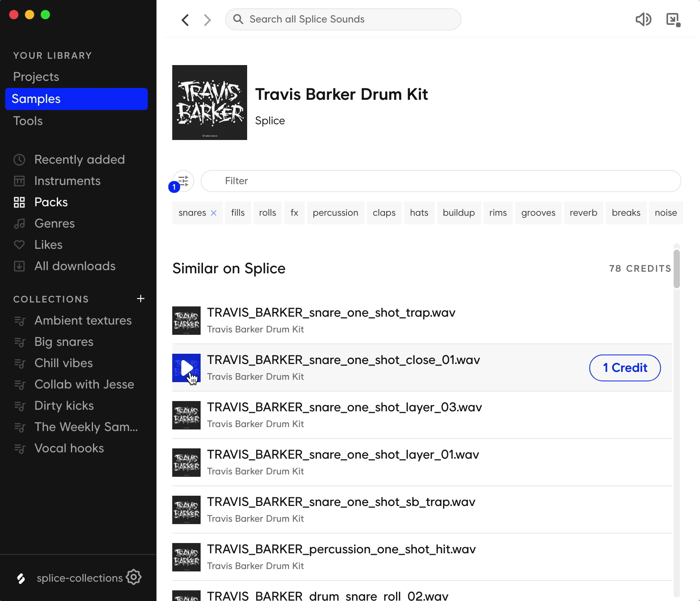700x601 pixels.
Task: Open Recently added samples
Action: [80, 160]
